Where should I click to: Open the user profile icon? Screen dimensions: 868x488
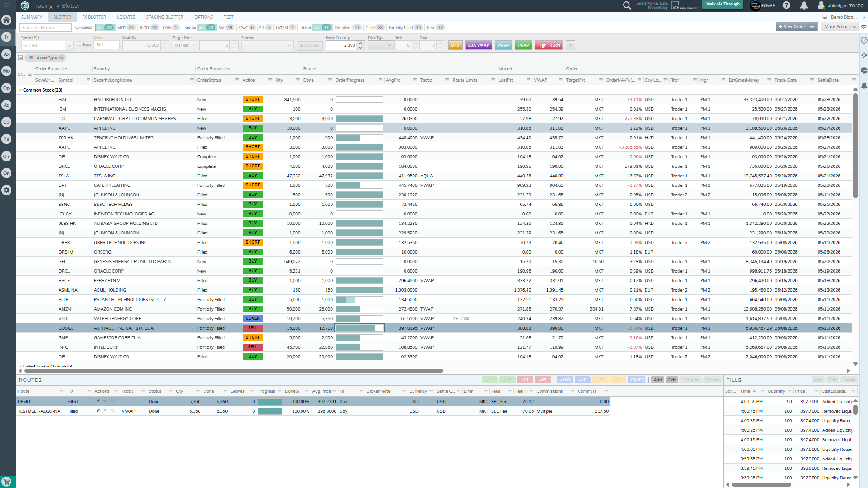(x=821, y=5)
